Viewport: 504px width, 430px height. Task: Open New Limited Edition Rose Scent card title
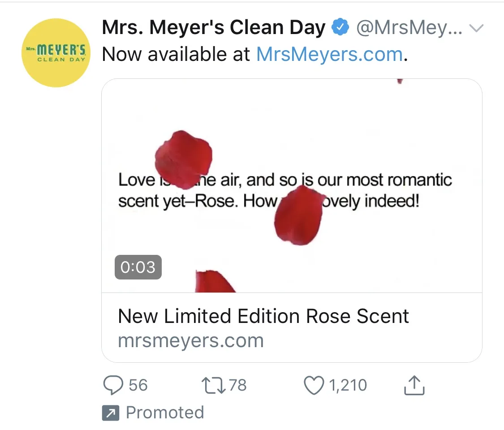coord(263,316)
